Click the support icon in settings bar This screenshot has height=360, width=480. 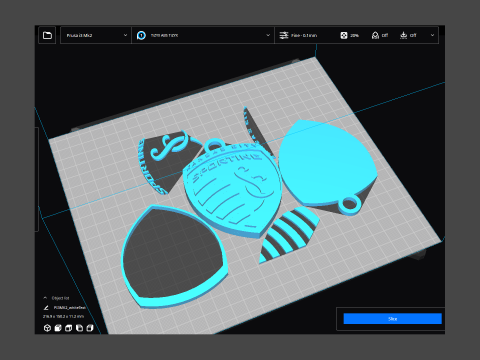pyautogui.click(x=375, y=35)
